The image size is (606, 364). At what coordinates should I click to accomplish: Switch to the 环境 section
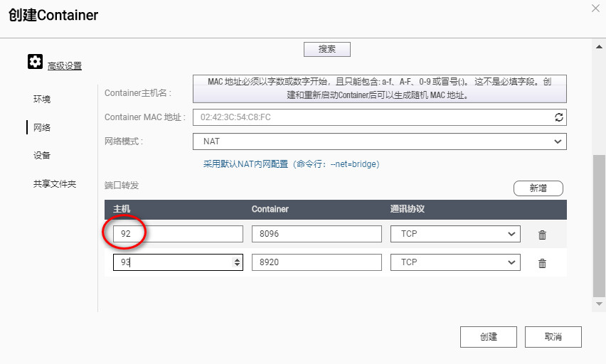coord(42,100)
